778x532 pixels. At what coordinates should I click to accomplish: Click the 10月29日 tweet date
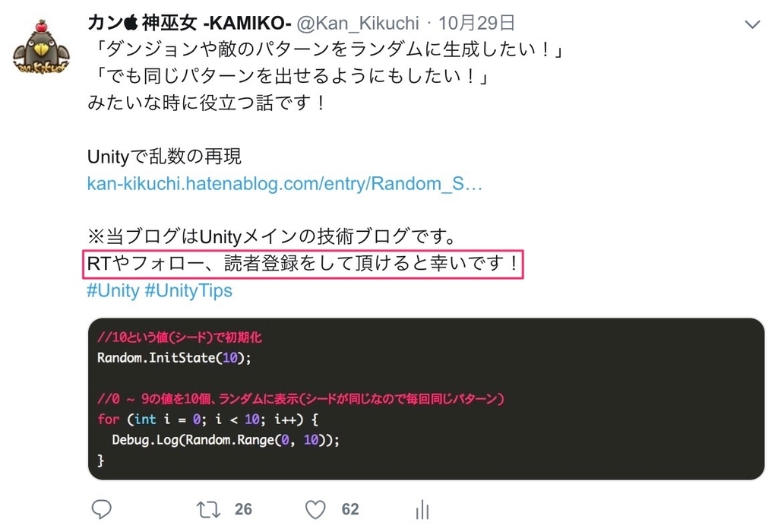(476, 23)
